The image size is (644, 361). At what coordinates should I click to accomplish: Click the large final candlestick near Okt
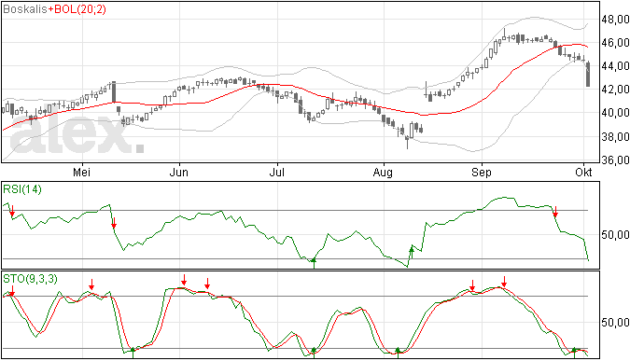(x=588, y=74)
